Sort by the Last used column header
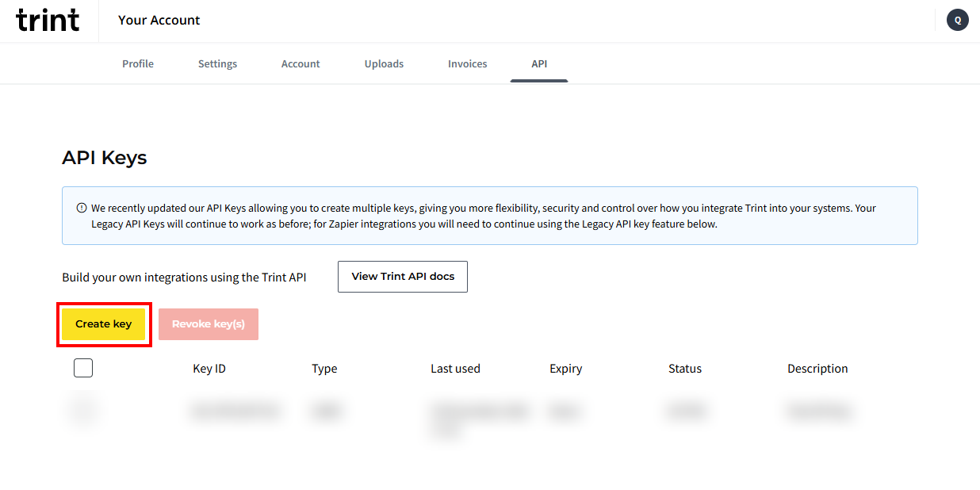The image size is (980, 490). (x=455, y=369)
